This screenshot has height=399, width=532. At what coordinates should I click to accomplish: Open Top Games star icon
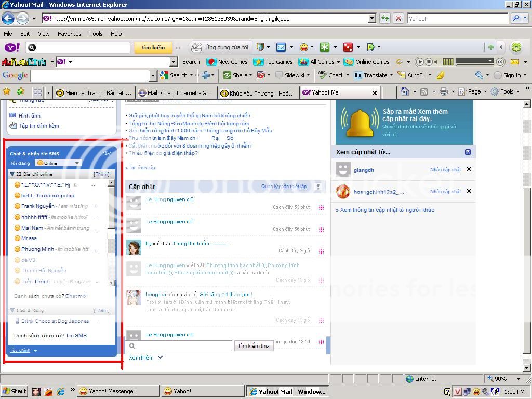coord(258,62)
